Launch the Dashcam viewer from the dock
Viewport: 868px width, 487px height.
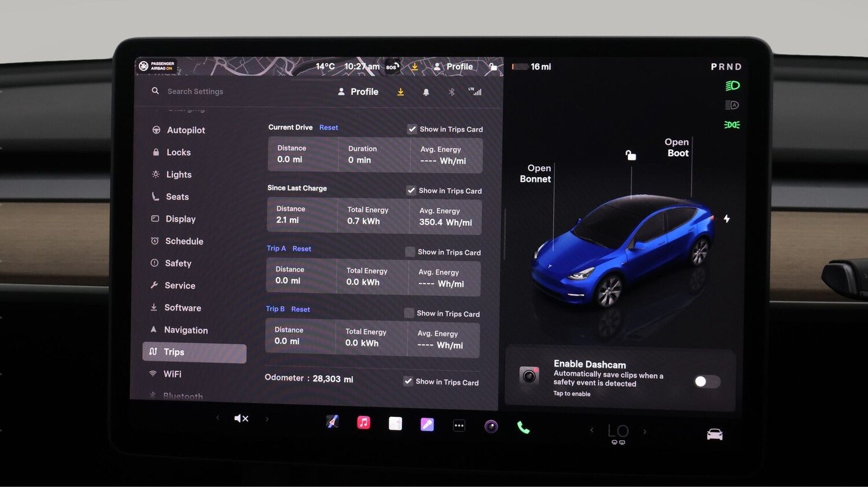point(491,426)
